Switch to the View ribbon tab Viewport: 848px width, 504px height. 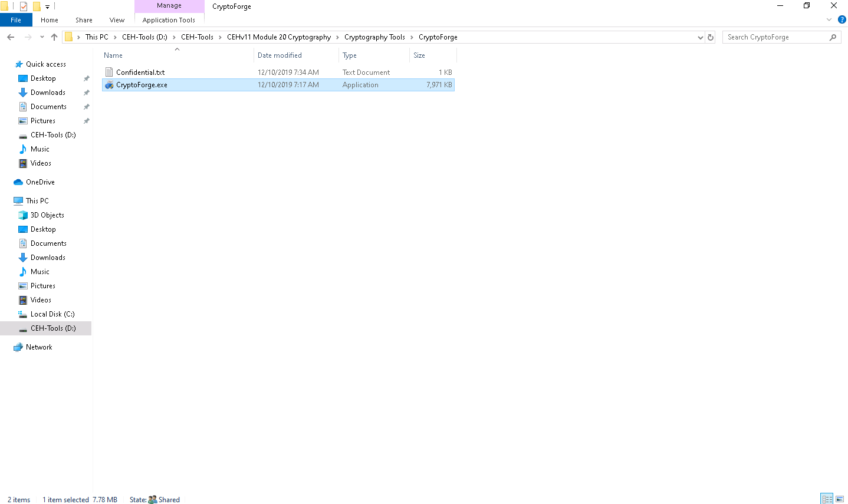[117, 20]
